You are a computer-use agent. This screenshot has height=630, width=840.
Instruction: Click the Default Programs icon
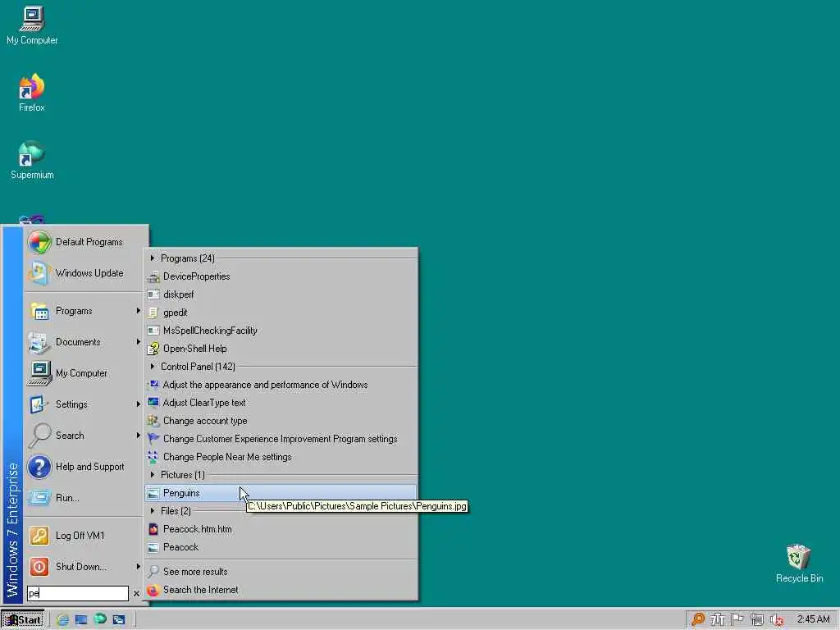39,242
